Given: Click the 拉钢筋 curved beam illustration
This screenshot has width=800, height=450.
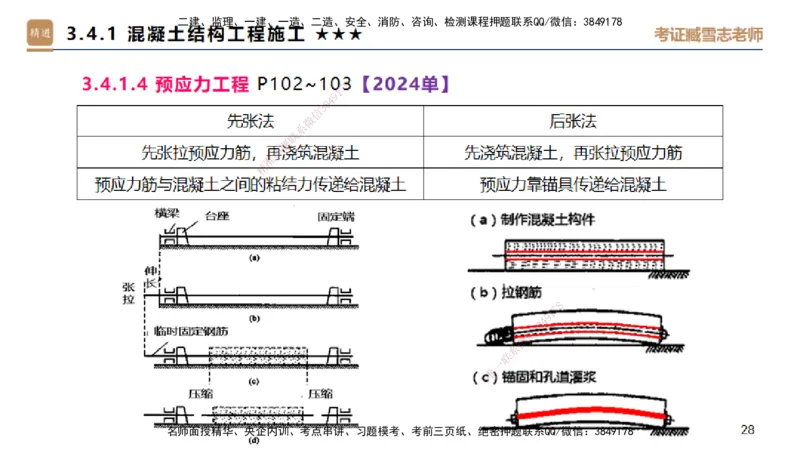Looking at the screenshot, I should pos(580,331).
